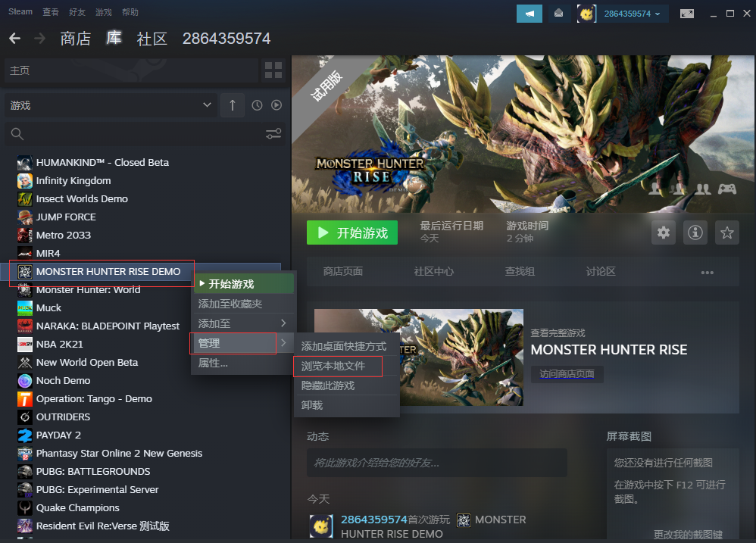Click the 主页 home field
The image size is (756, 543).
click(x=131, y=70)
